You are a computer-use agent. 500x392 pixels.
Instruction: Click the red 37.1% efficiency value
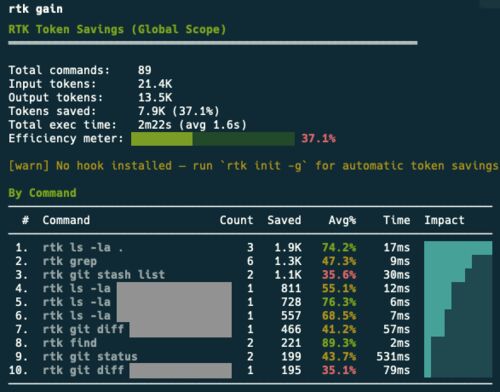click(318, 138)
